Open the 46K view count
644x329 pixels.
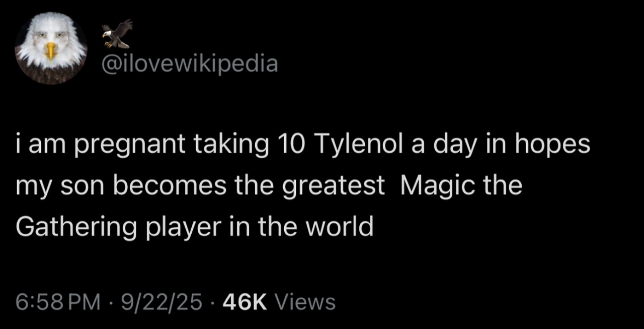(245, 302)
